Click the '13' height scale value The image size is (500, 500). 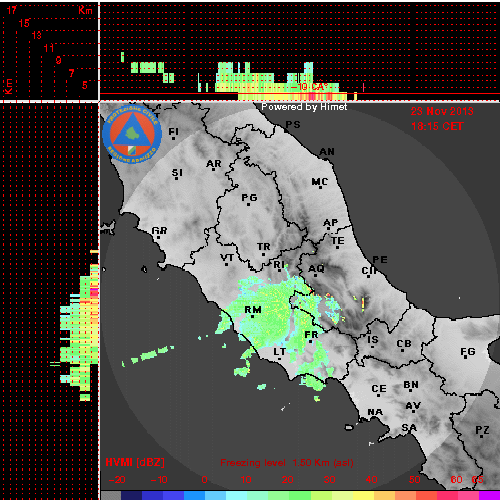click(37, 35)
